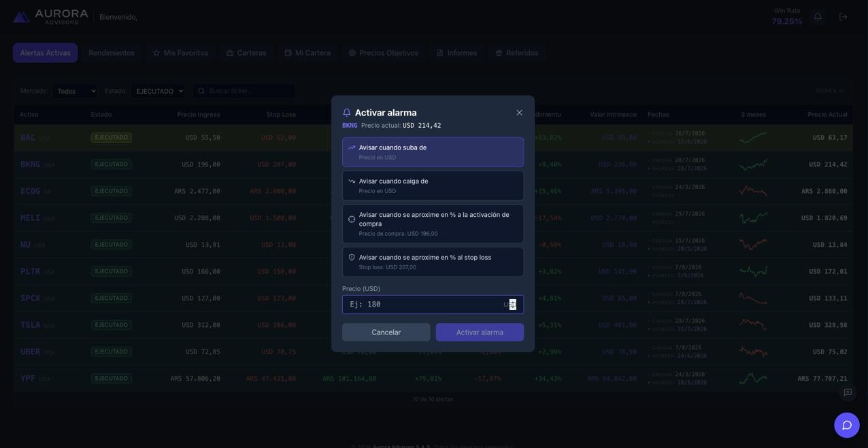
Task: Click the Aurora Advisors logo
Action: 51,17
